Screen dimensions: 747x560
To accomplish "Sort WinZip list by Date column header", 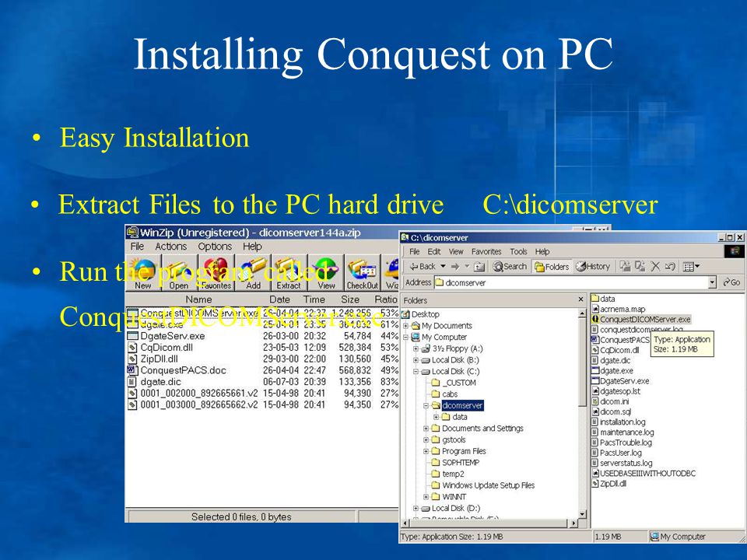I will (279, 299).
